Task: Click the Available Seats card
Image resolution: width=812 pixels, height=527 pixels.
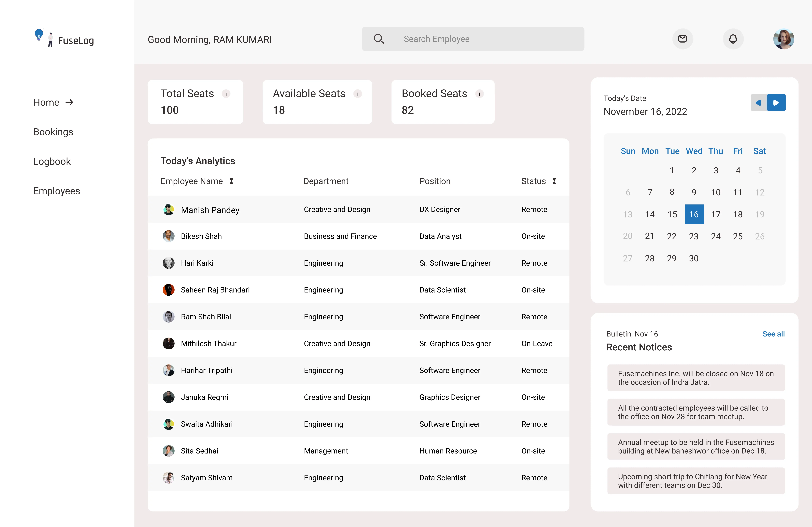Action: (317, 102)
